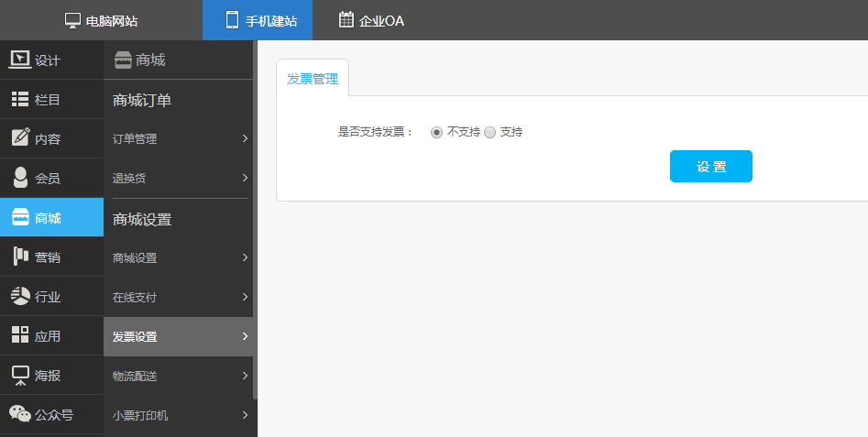Open the 企业OA top tab
Image resolution: width=868 pixels, height=437 pixels.
(371, 20)
